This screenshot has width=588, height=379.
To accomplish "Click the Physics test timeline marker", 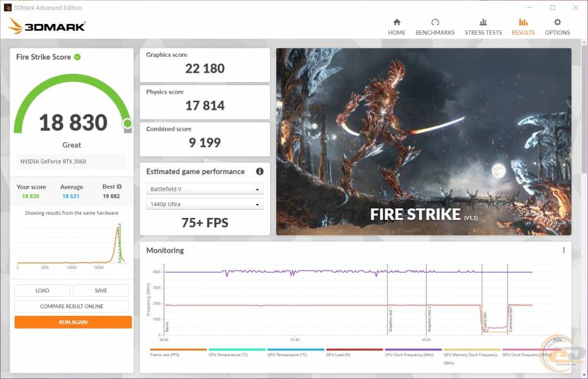I will (x=482, y=299).
